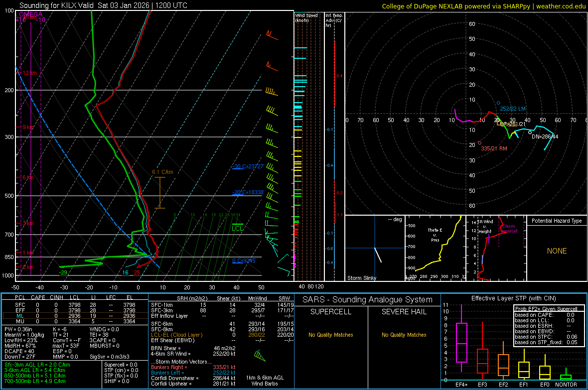The height and width of the screenshot is (390, 588).
Task: Click the 'Inf. Temp. Adv.' panel header
Action: (334, 20)
